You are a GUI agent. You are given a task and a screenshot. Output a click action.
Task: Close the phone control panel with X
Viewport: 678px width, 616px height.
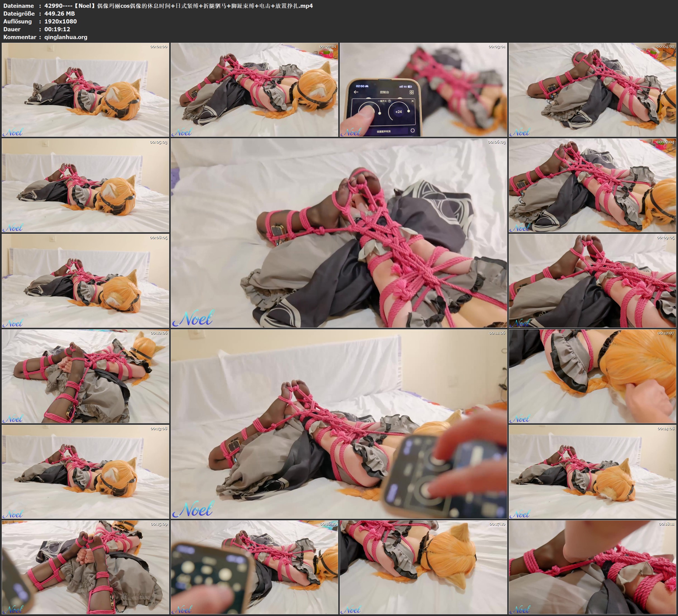coord(413,101)
